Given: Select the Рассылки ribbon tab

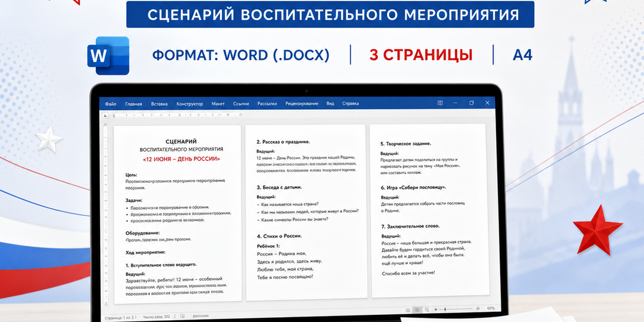Looking at the screenshot, I should tap(267, 104).
